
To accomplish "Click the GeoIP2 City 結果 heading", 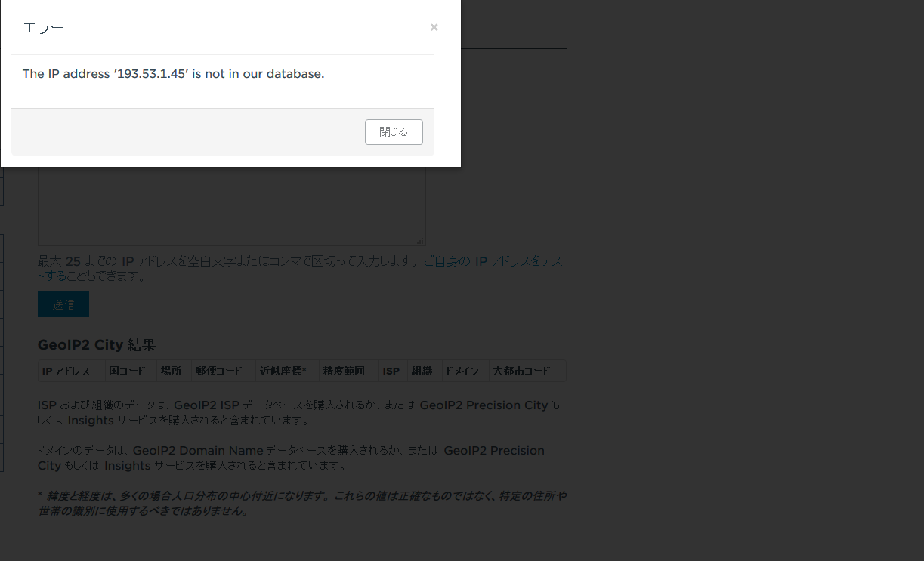I will (x=97, y=345).
